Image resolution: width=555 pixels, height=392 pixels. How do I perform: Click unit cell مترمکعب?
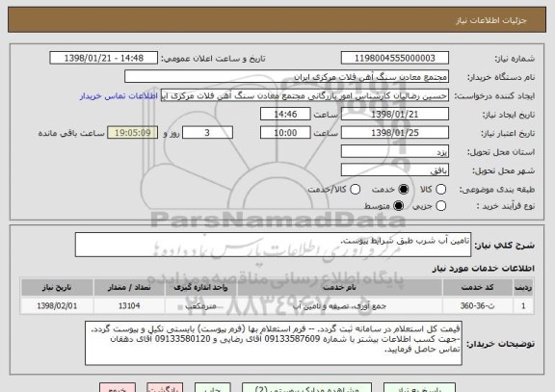click(200, 305)
